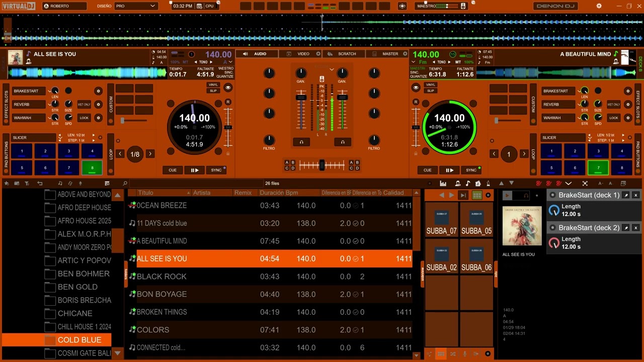This screenshot has height=362, width=644.
Task: Click the lock icon above the mixer level meter
Action: (x=322, y=79)
